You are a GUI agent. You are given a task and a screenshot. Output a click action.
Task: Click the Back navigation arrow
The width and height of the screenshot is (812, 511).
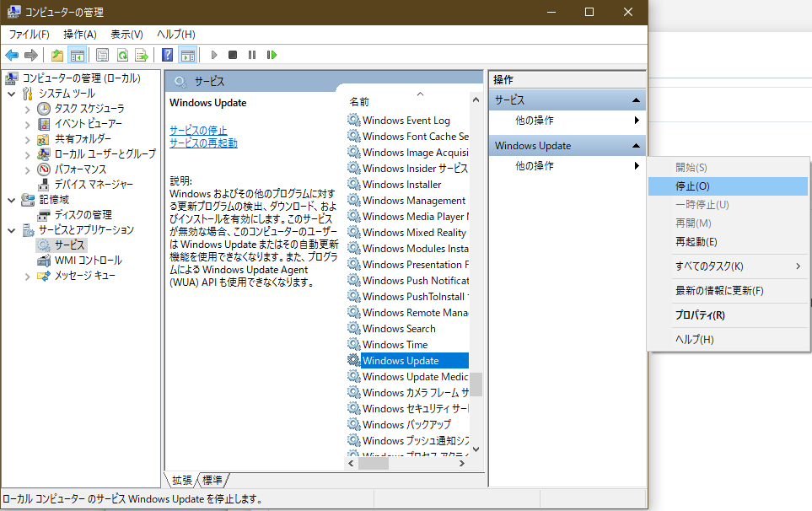(12, 54)
